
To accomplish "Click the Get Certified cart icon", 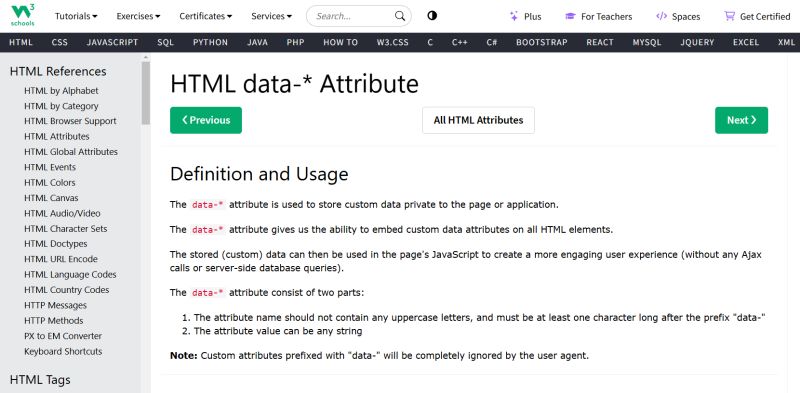I will 730,16.
